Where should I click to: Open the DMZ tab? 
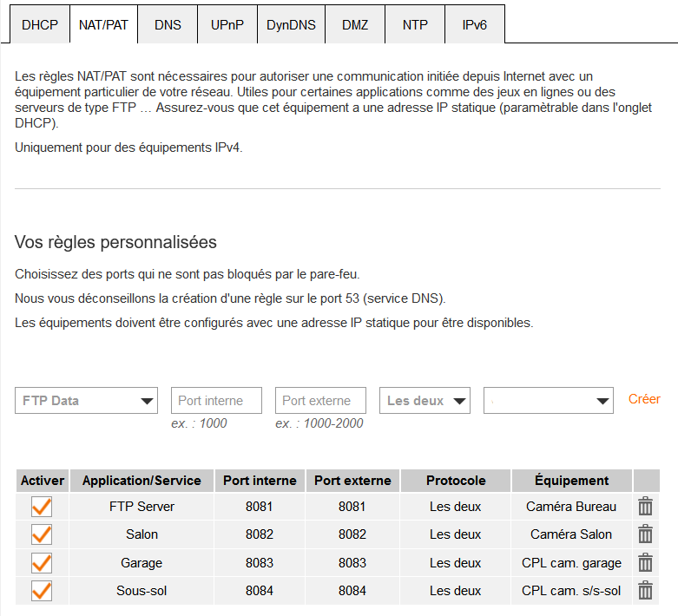click(355, 25)
